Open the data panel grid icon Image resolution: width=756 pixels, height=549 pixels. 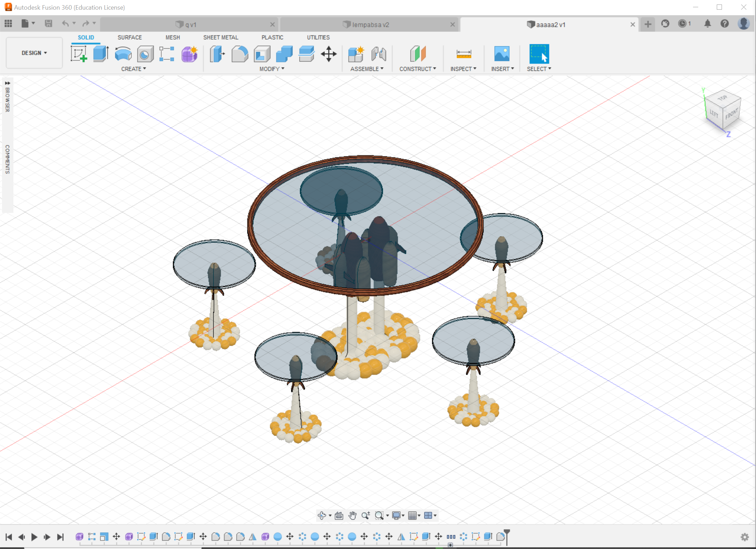[x=8, y=23]
